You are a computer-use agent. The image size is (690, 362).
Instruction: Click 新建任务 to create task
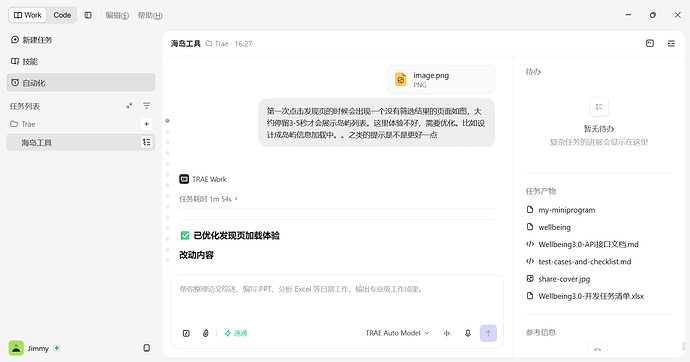[81, 40]
